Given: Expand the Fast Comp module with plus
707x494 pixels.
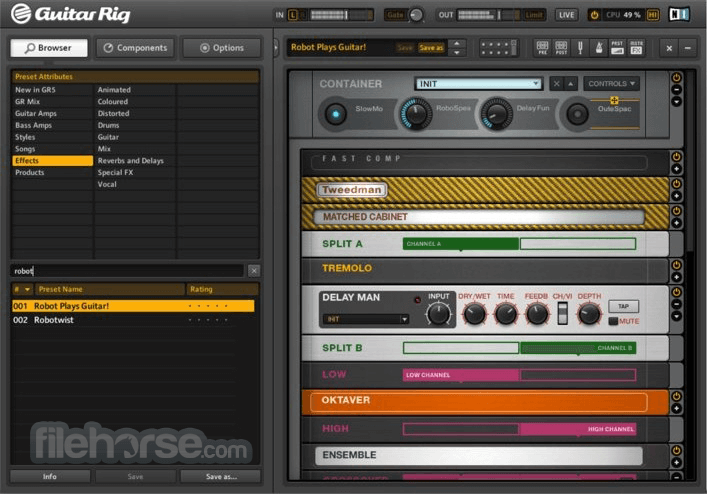Looking at the screenshot, I should (676, 169).
